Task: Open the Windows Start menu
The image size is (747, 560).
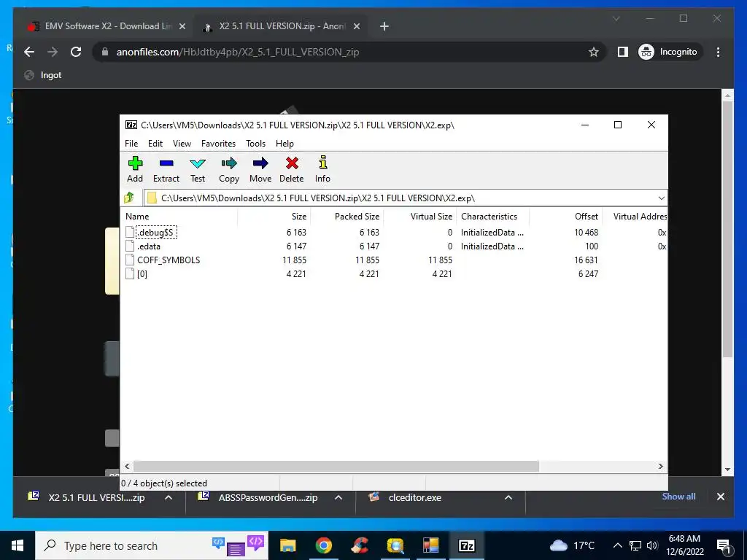Action: click(x=18, y=545)
